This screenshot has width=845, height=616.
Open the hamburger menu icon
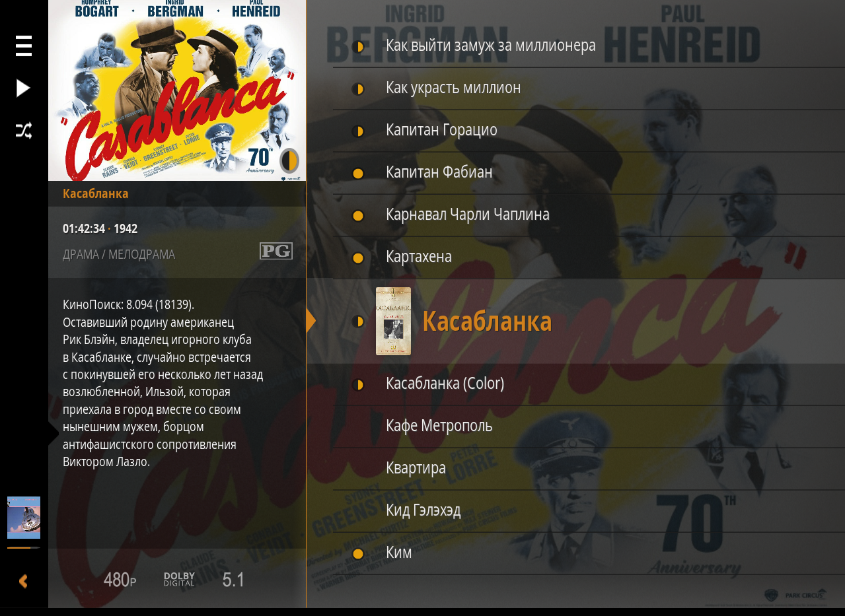point(24,46)
